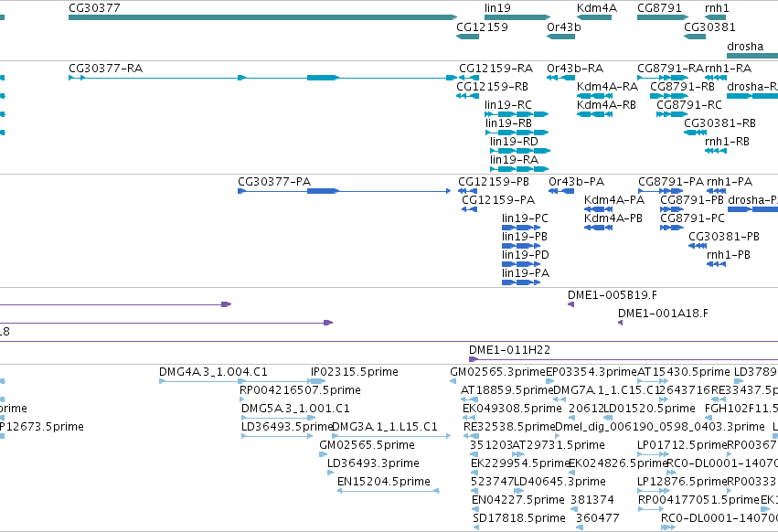Viewport: 778px width, 532px height.
Task: Select the AT18859.5prime EST
Action: (469, 399)
